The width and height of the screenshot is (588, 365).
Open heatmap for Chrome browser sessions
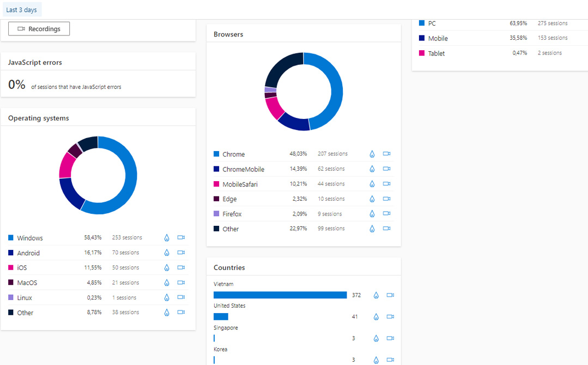click(372, 154)
